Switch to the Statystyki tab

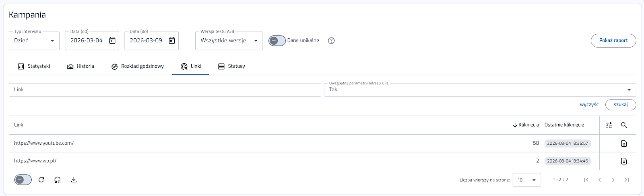34,66
